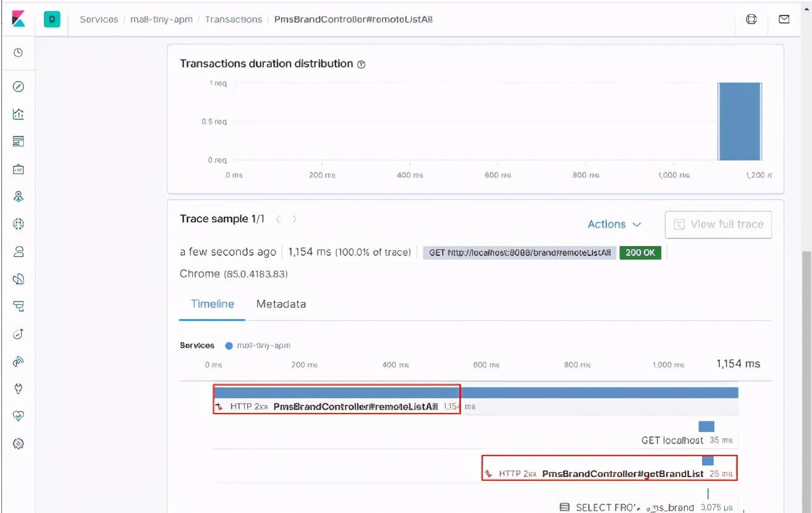Open the recently viewed clock icon

(x=18, y=53)
